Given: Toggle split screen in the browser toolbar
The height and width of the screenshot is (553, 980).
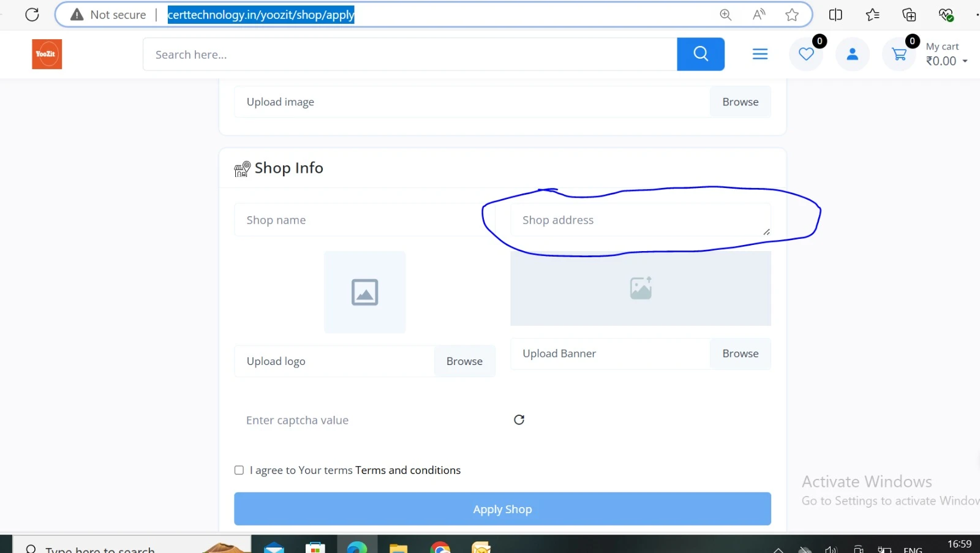Looking at the screenshot, I should (835, 14).
